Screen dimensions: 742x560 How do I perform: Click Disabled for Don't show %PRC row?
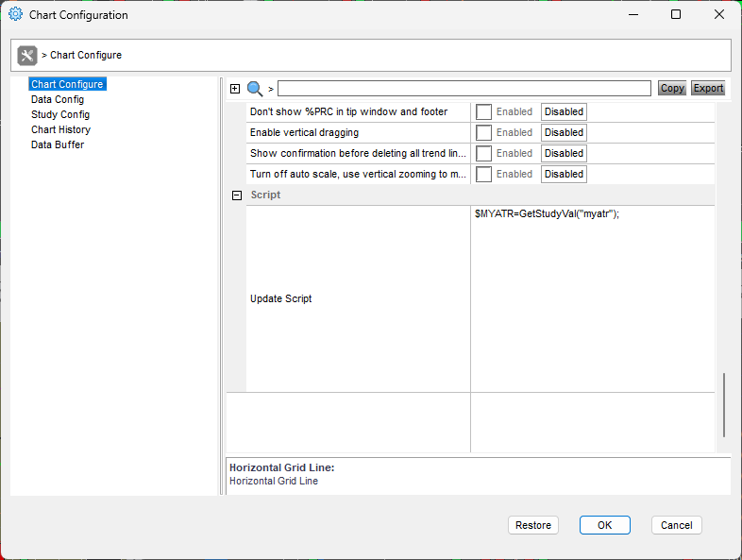[564, 112]
